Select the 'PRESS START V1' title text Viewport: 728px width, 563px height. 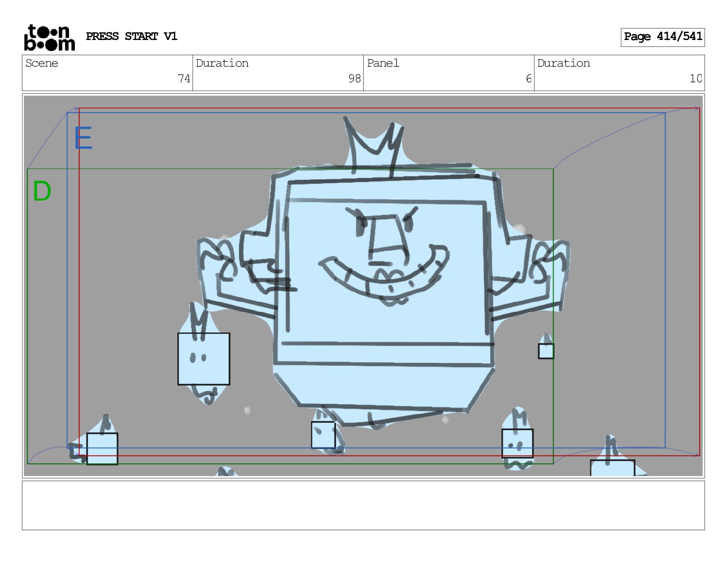click(x=131, y=36)
